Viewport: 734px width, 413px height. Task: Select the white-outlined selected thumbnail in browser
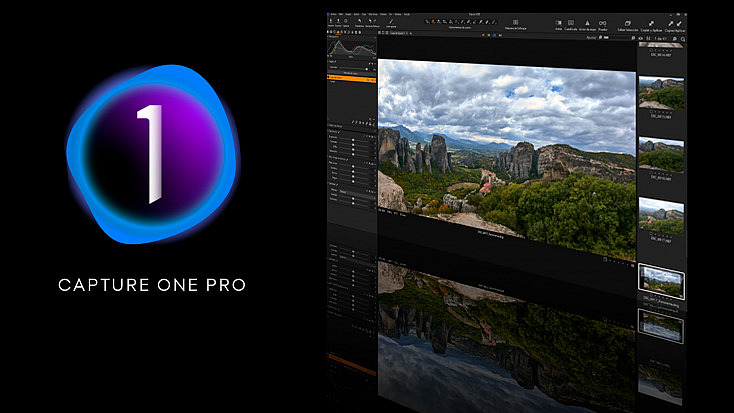coord(661,281)
